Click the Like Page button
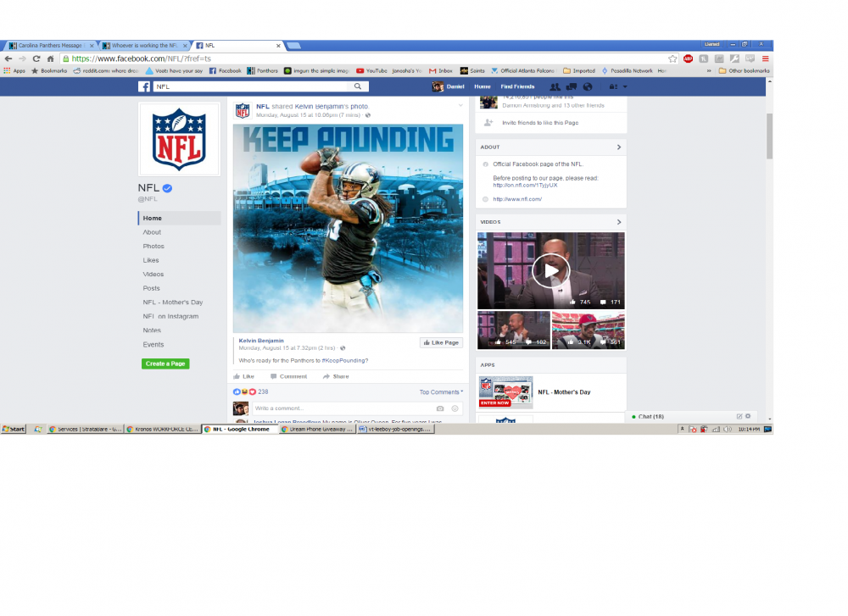 (x=441, y=342)
